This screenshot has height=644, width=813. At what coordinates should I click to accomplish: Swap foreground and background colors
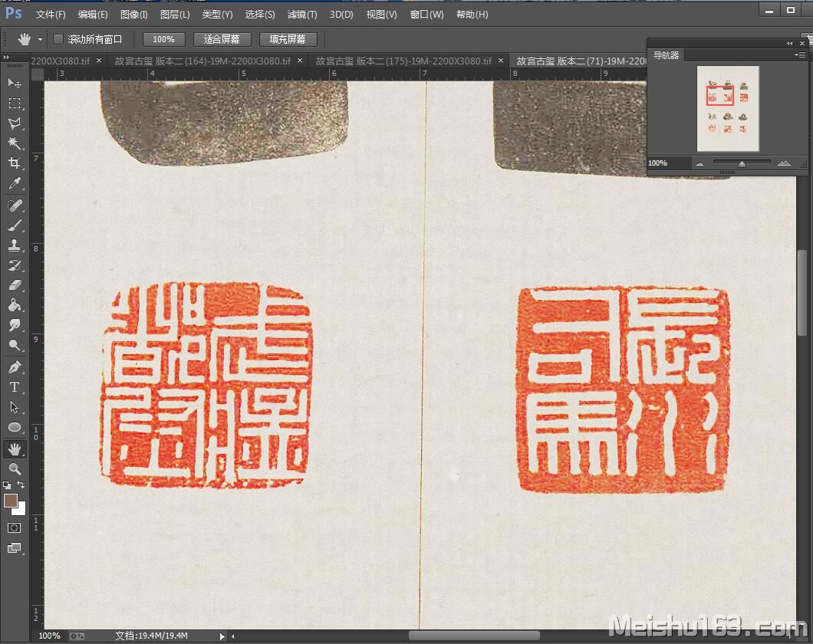[21, 485]
